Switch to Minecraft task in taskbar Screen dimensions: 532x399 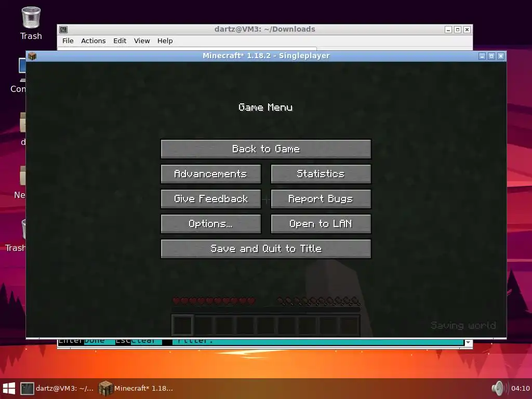tap(136, 389)
